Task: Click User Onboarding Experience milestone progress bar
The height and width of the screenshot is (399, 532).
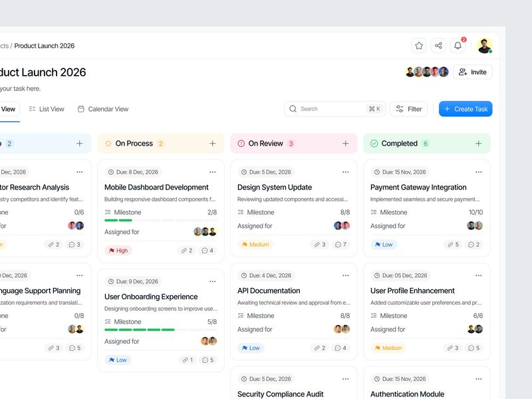Action: click(160, 330)
